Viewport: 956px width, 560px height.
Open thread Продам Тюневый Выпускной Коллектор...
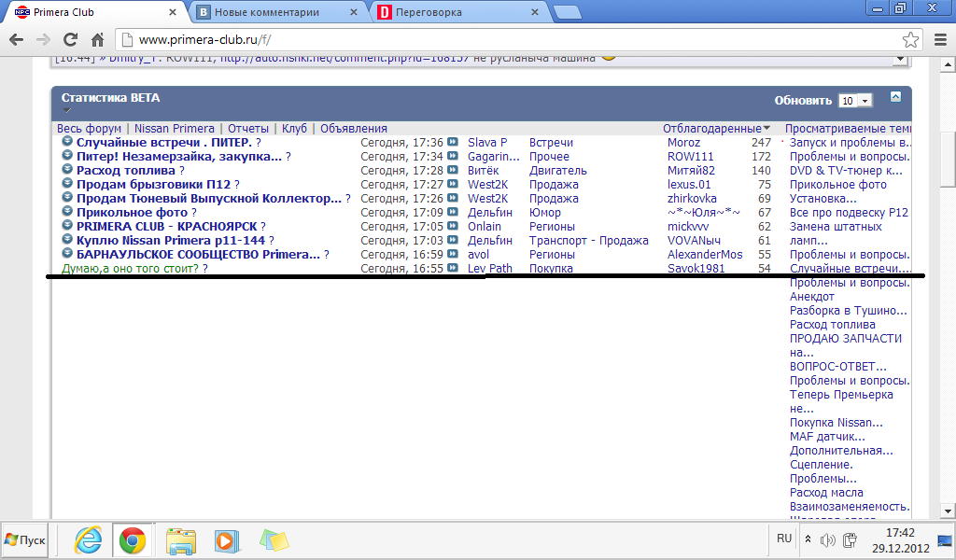pos(209,198)
